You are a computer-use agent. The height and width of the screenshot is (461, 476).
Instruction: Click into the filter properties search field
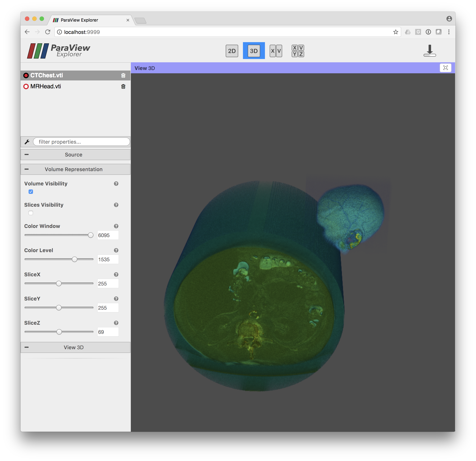[x=81, y=142]
